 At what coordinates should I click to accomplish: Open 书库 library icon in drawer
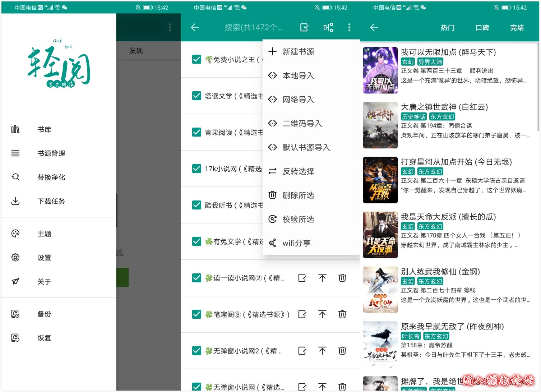point(15,129)
